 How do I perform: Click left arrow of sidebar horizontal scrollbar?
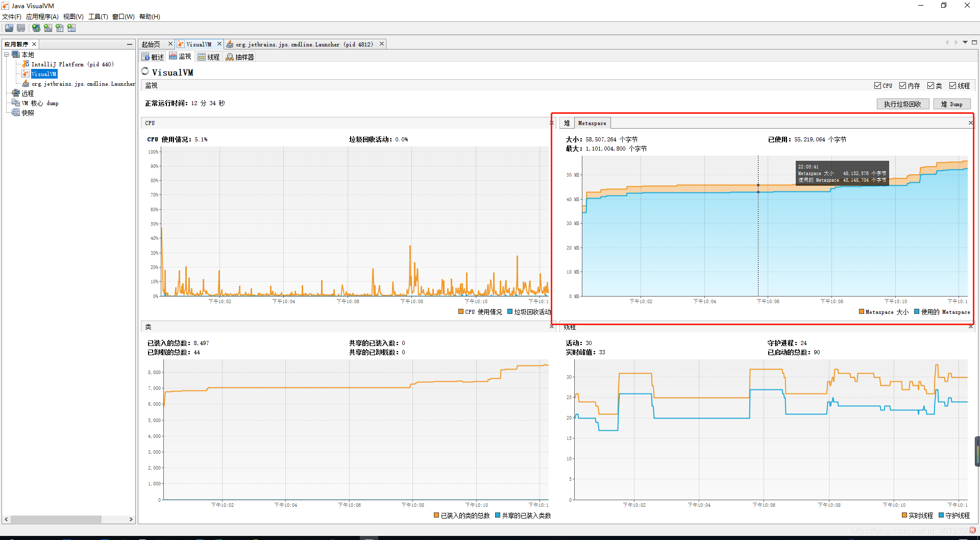(6, 519)
